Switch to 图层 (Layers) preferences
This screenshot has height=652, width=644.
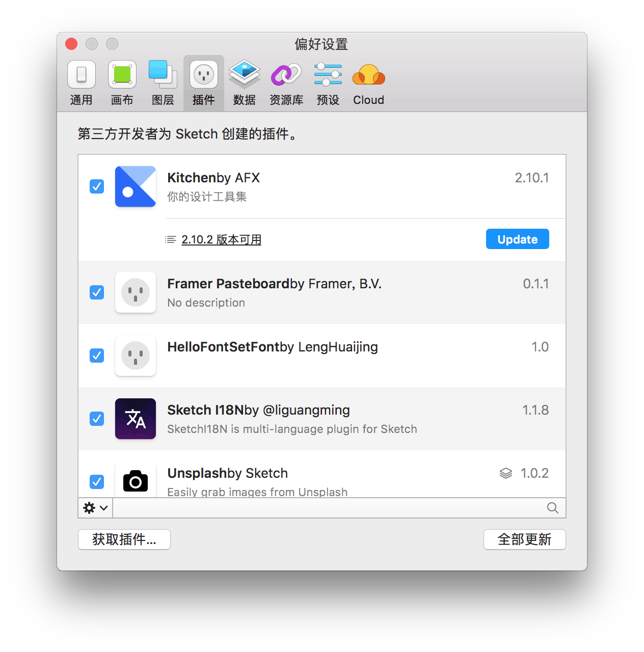tap(163, 83)
